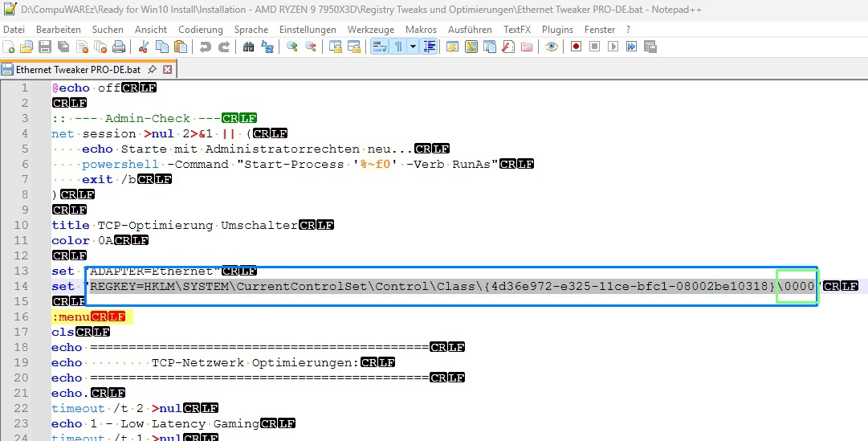The image size is (868, 441).
Task: Click the Undo arrow in the toolbar
Action: point(205,47)
